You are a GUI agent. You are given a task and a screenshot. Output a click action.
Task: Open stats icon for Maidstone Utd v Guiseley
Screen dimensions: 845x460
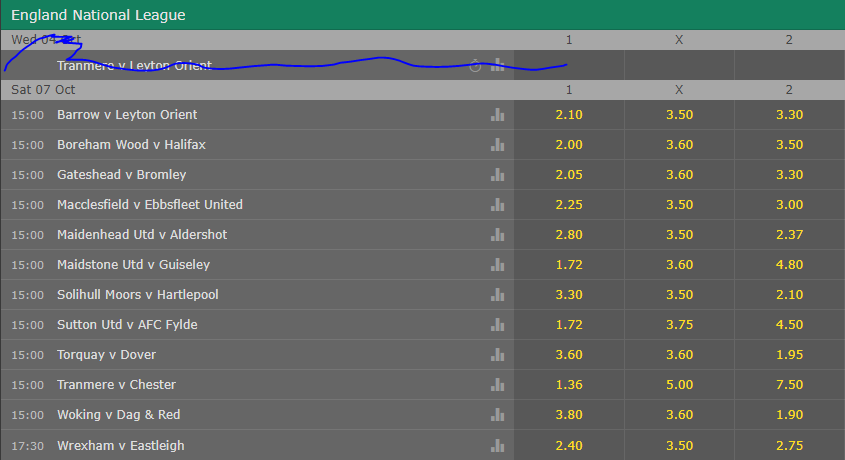coord(497,264)
